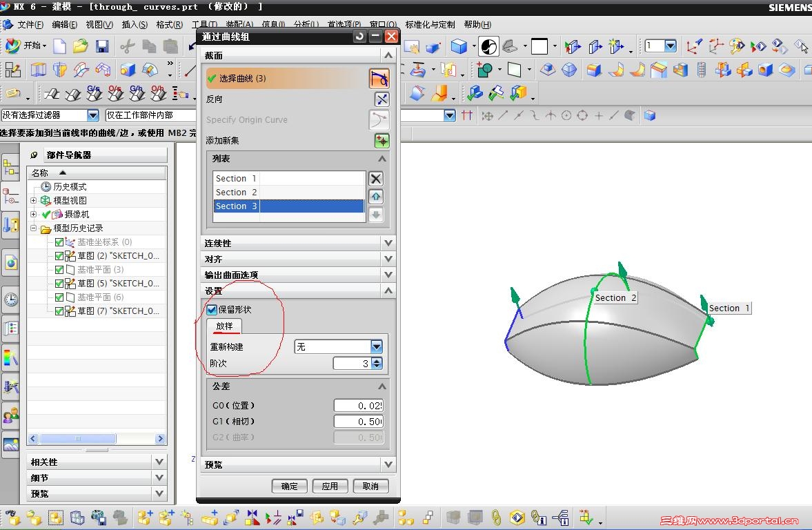Click the arc center snap icon
The width and height of the screenshot is (812, 530).
click(566, 115)
